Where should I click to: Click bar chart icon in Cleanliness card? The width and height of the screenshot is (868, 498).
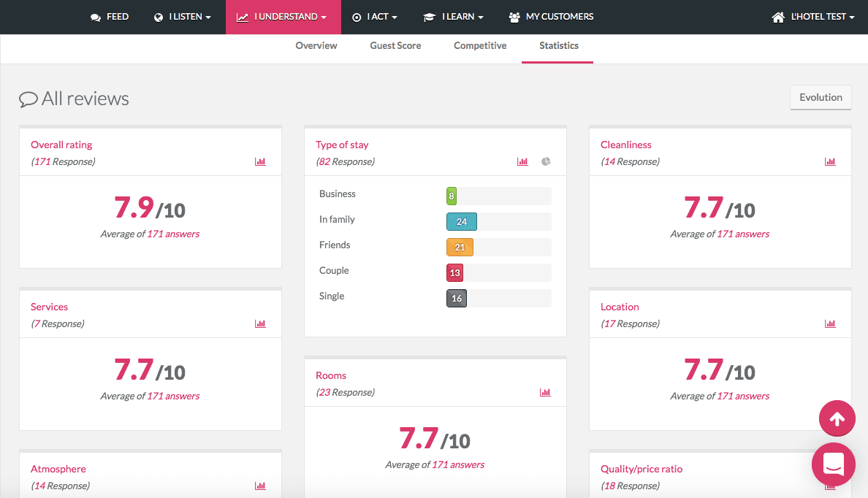coord(830,161)
